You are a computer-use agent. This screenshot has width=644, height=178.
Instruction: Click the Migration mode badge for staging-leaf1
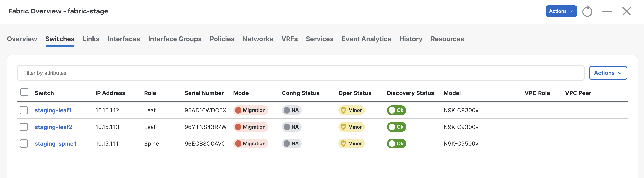251,110
